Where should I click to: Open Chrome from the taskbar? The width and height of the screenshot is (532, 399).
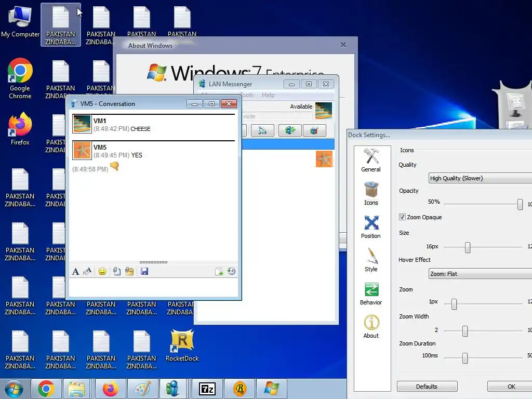click(46, 389)
